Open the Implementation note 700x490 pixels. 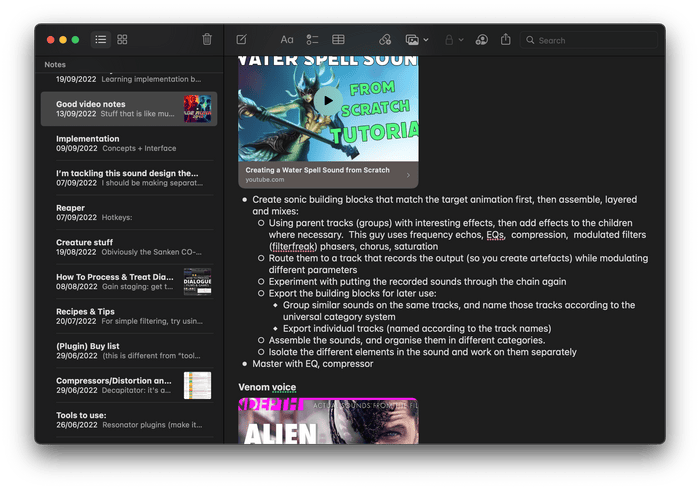click(x=129, y=143)
